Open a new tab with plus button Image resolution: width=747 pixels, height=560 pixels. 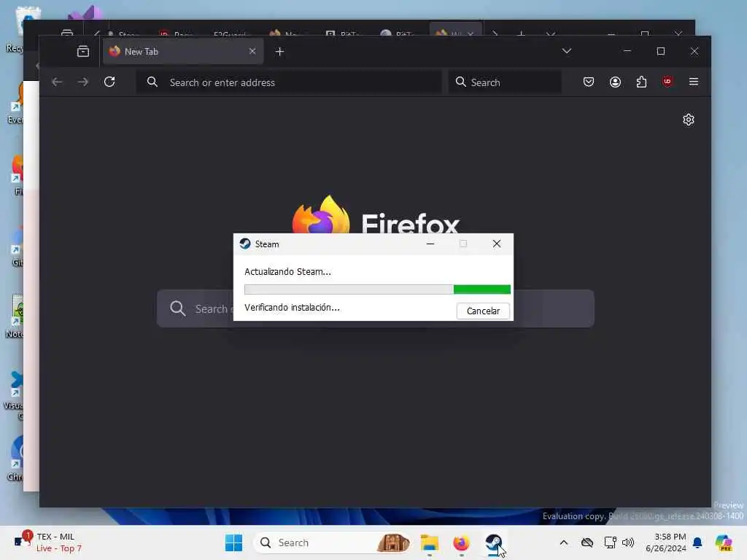[x=279, y=52]
